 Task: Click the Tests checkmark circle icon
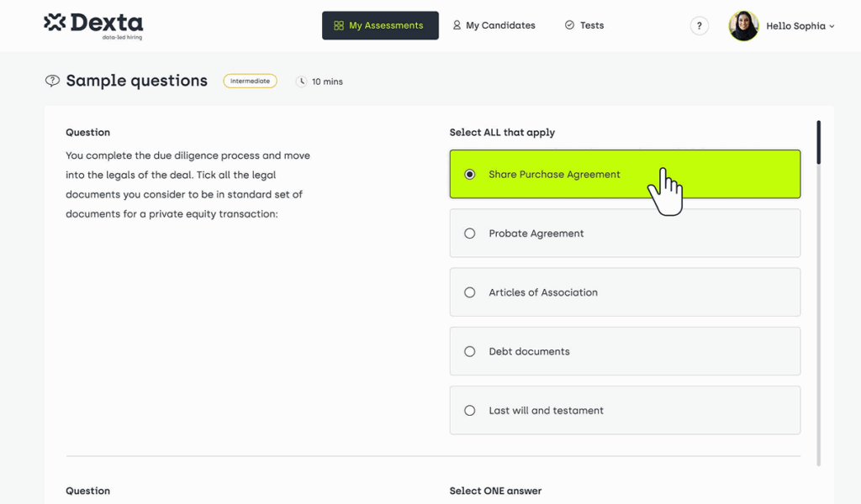[569, 25]
